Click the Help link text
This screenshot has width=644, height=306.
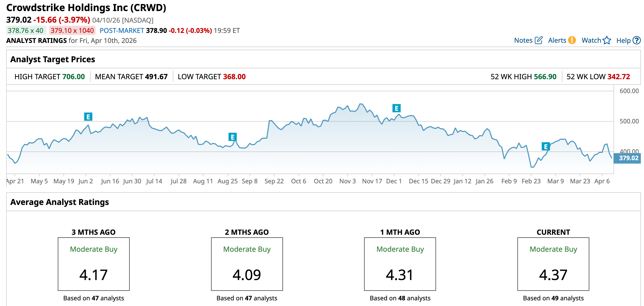click(623, 40)
